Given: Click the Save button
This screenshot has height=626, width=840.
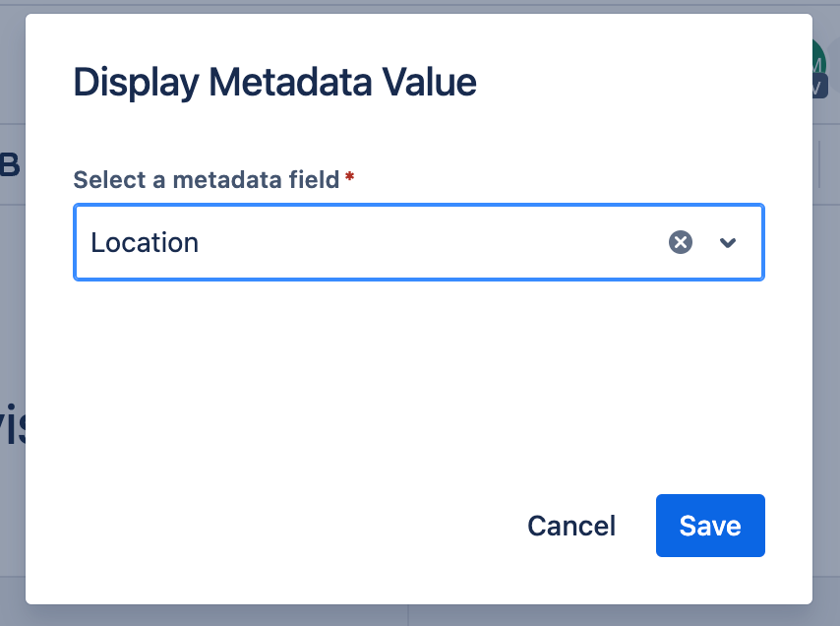Looking at the screenshot, I should (709, 526).
